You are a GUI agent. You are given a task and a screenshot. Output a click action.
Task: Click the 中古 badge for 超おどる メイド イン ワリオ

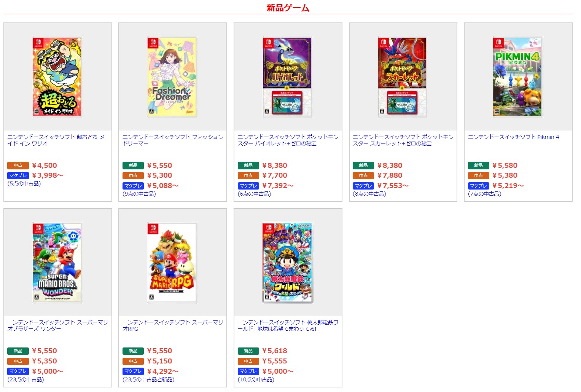tap(18, 166)
